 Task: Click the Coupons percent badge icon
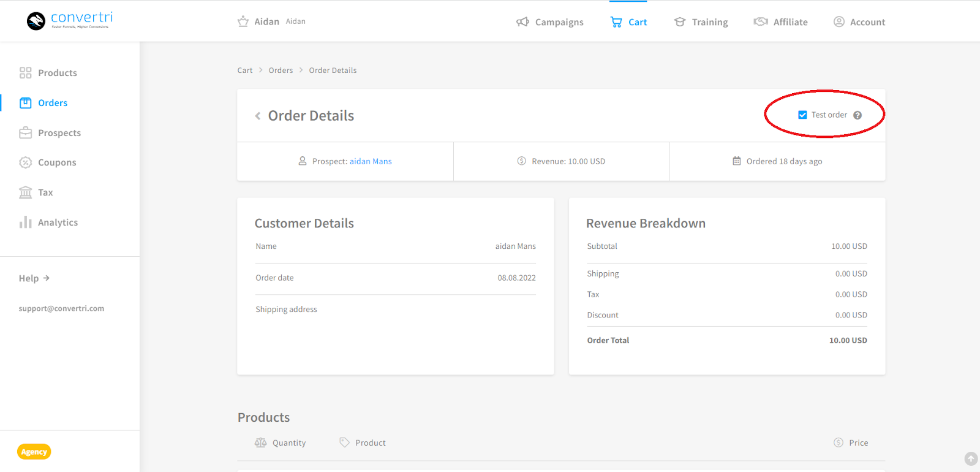[25, 162]
